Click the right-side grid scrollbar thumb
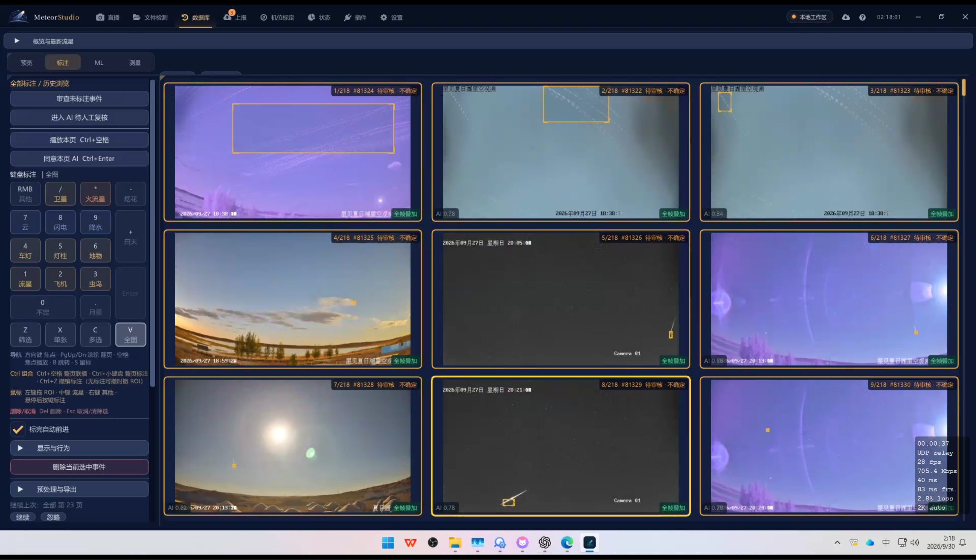Image resolution: width=976 pixels, height=560 pixels. click(x=964, y=87)
